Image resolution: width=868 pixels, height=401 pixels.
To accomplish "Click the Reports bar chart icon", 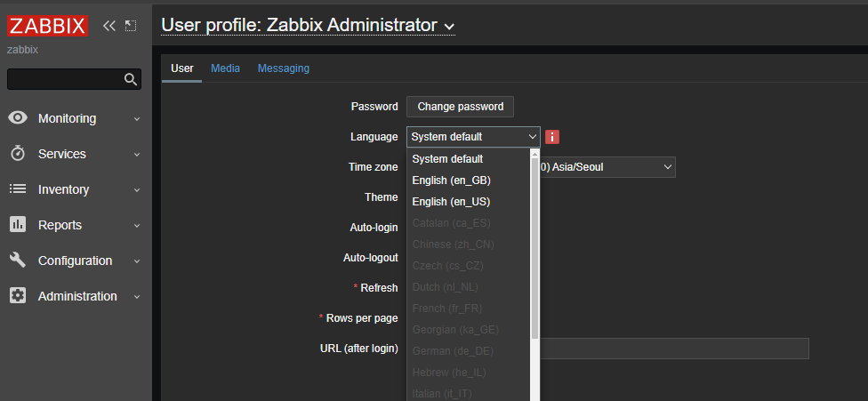I will click(18, 225).
